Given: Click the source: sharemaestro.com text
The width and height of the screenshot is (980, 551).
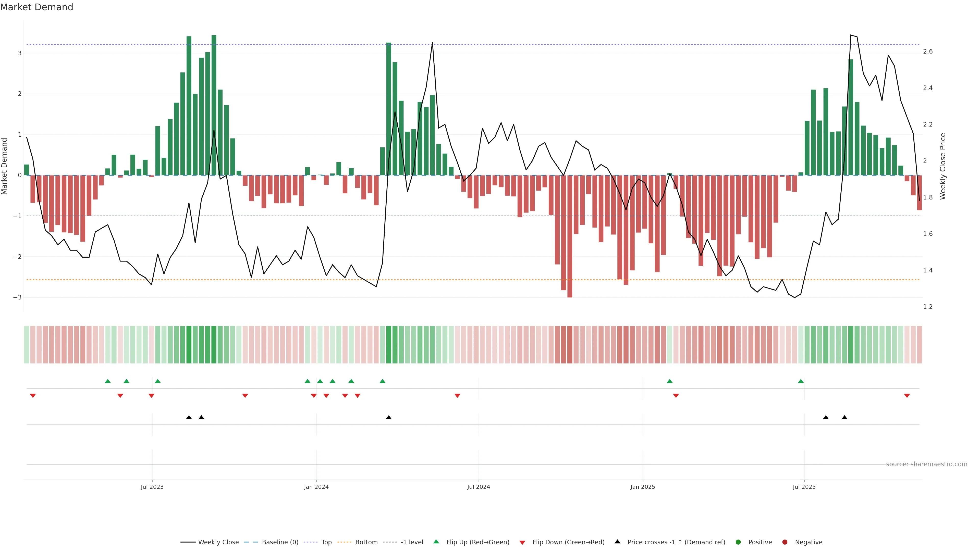Looking at the screenshot, I should pos(926,464).
